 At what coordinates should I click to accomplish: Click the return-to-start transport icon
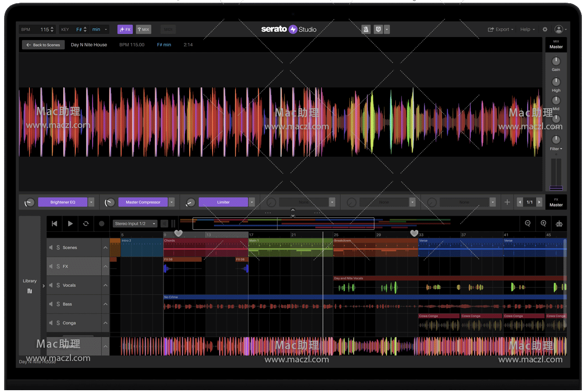point(54,224)
